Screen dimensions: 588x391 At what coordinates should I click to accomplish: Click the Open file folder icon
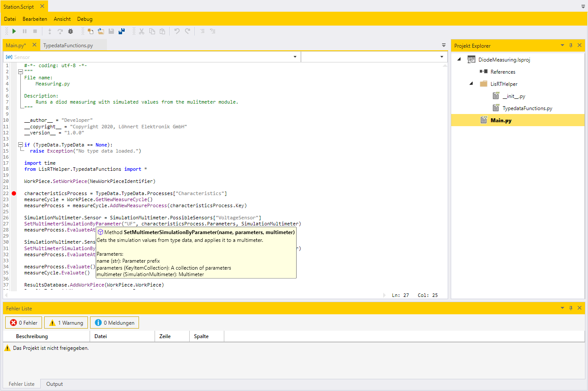pyautogui.click(x=100, y=31)
